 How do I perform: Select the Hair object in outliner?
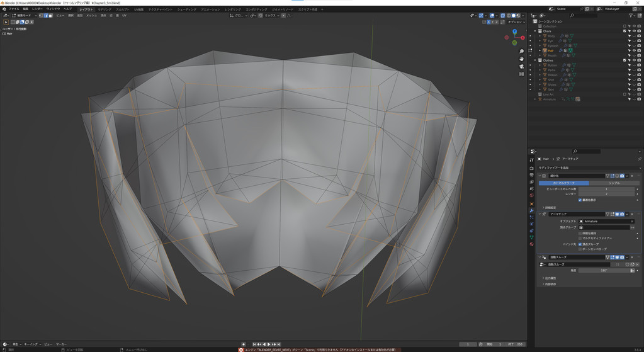pos(551,50)
